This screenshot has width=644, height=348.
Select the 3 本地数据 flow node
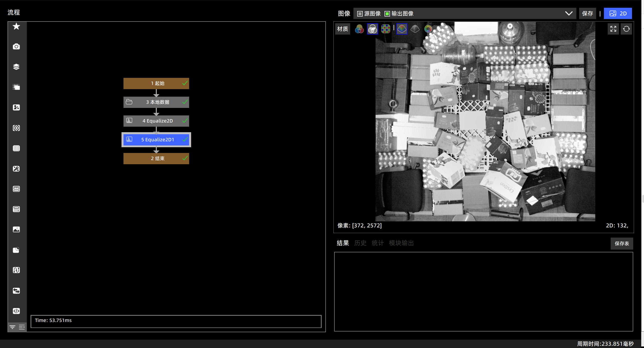[156, 102]
